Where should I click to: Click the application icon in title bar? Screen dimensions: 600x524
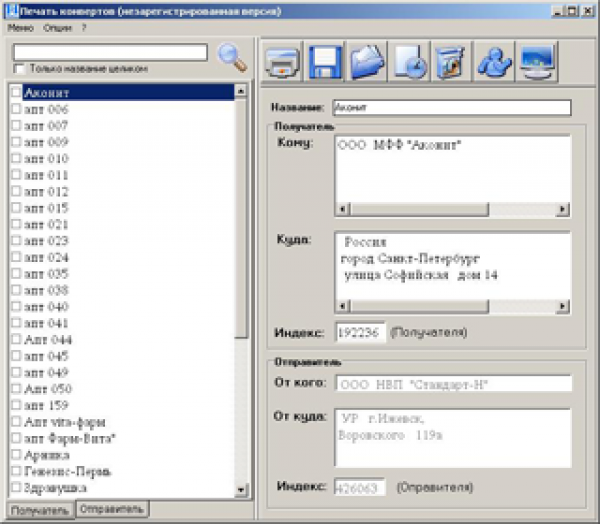pyautogui.click(x=12, y=11)
